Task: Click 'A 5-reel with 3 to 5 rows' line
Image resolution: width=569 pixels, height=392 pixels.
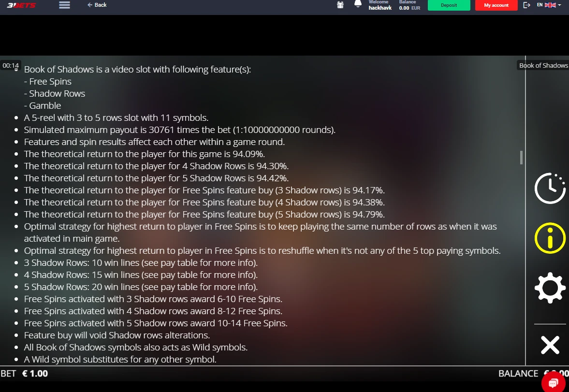Action: click(x=116, y=117)
